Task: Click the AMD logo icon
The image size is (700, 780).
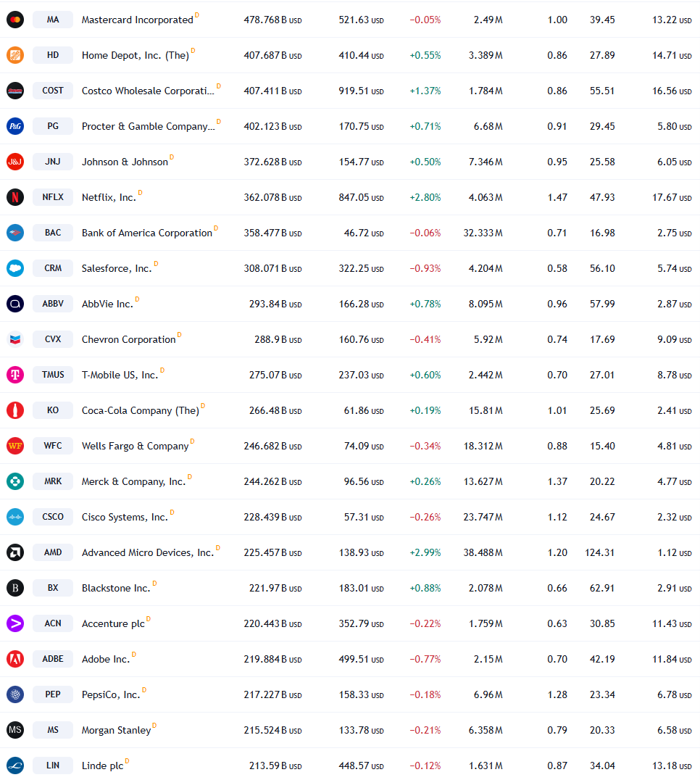Action: point(15,552)
